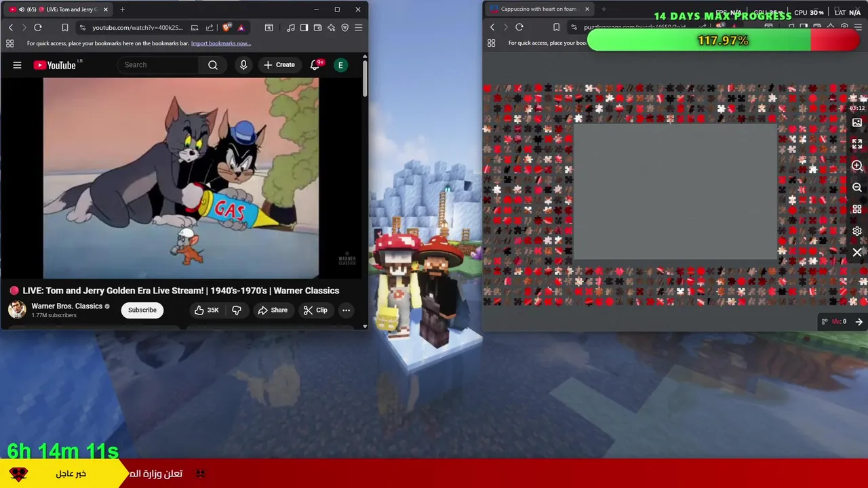
Task: Show the puzzle preview image
Action: (857, 123)
